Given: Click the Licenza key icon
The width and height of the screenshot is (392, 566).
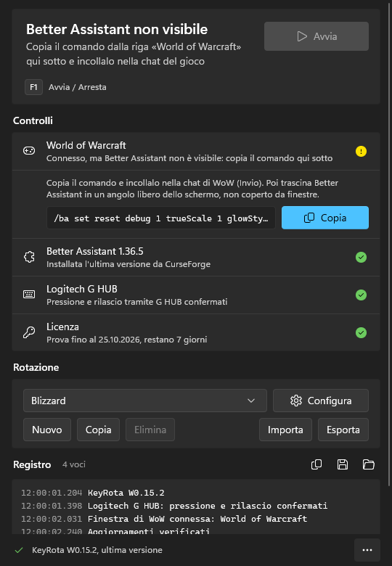Looking at the screenshot, I should 29,332.
